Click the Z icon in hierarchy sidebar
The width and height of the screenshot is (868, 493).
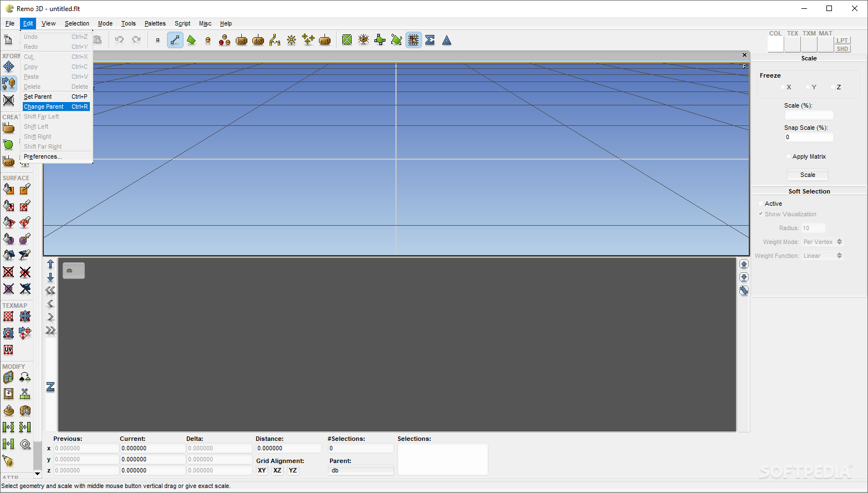(x=50, y=387)
